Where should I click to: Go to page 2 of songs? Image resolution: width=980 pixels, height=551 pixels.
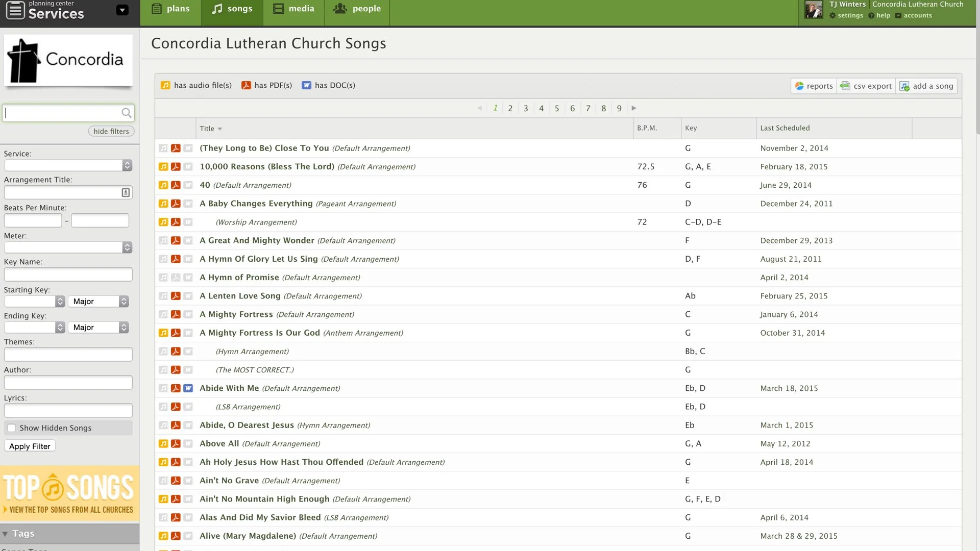(510, 108)
